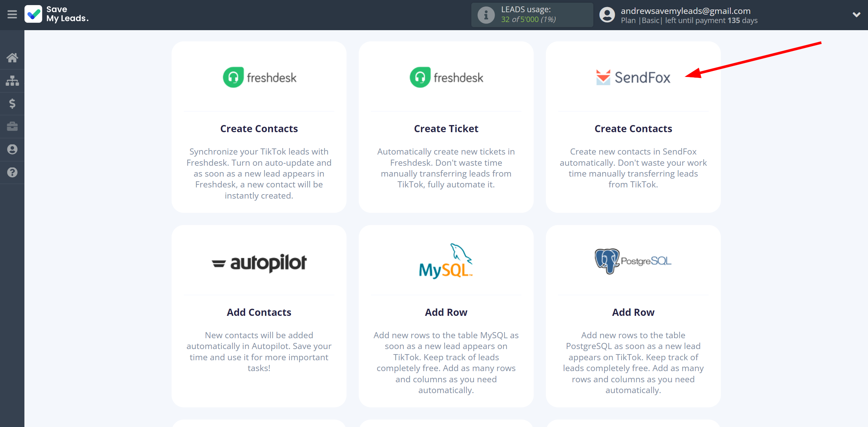The image size is (868, 427).
Task: Select the Autopilot logo
Action: point(259,263)
